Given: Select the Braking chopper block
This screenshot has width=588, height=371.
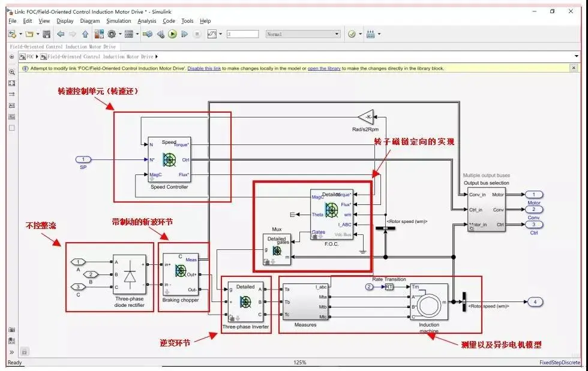Looking at the screenshot, I should [x=181, y=275].
